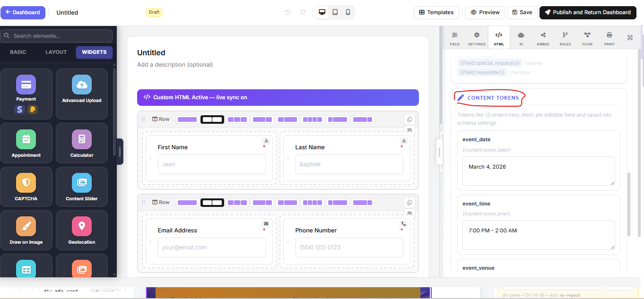Select the Draw on Image widget

[x=26, y=230]
